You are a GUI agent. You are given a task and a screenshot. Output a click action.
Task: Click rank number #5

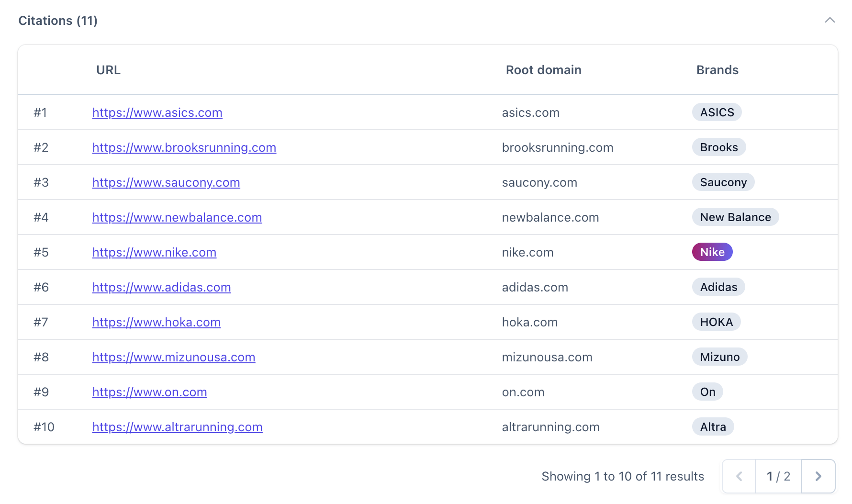click(41, 252)
